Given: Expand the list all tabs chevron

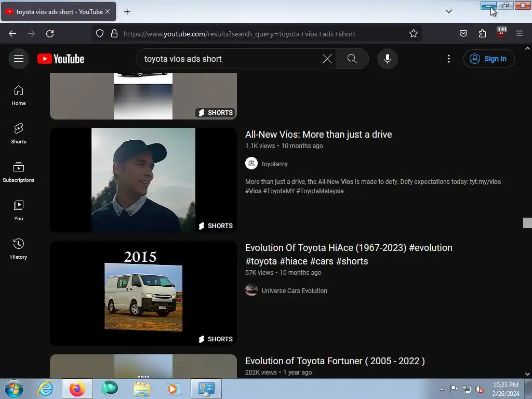Looking at the screenshot, I should click(x=448, y=11).
